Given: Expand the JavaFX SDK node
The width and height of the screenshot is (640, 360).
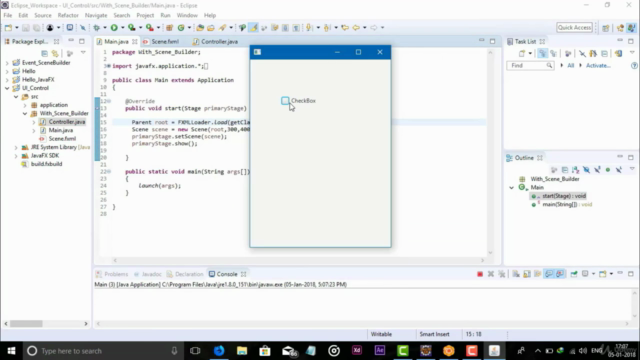Looking at the screenshot, I should pos(16,156).
